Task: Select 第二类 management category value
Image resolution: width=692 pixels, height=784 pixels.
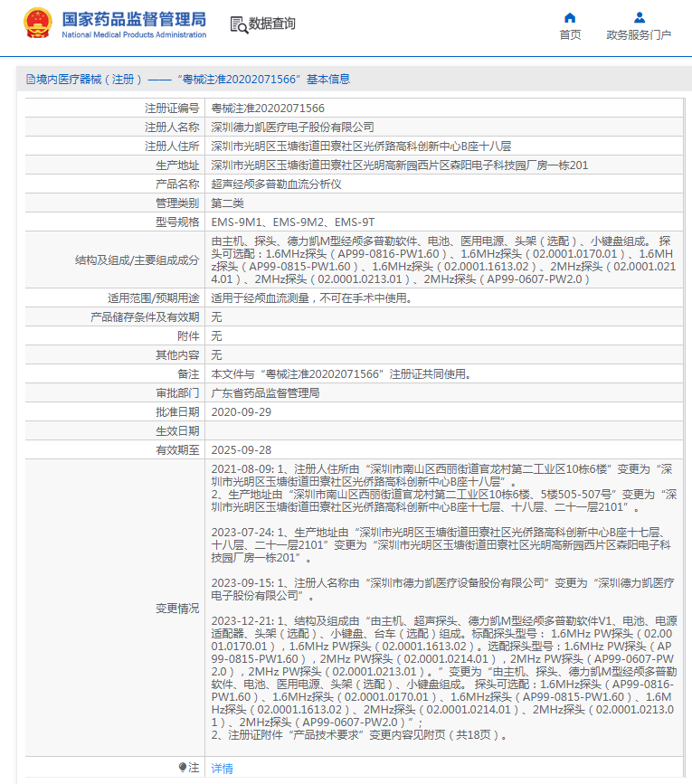Action: pos(227,203)
